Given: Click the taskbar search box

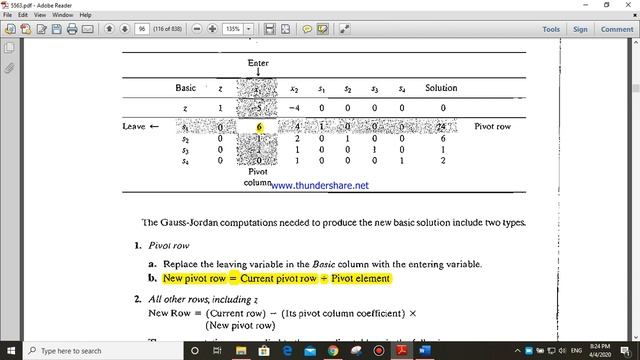Looking at the screenshot, I should point(103,351).
